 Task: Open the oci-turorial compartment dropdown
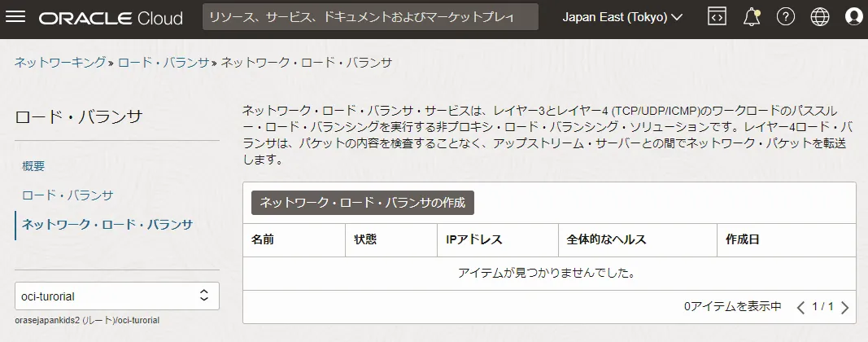pyautogui.click(x=117, y=296)
